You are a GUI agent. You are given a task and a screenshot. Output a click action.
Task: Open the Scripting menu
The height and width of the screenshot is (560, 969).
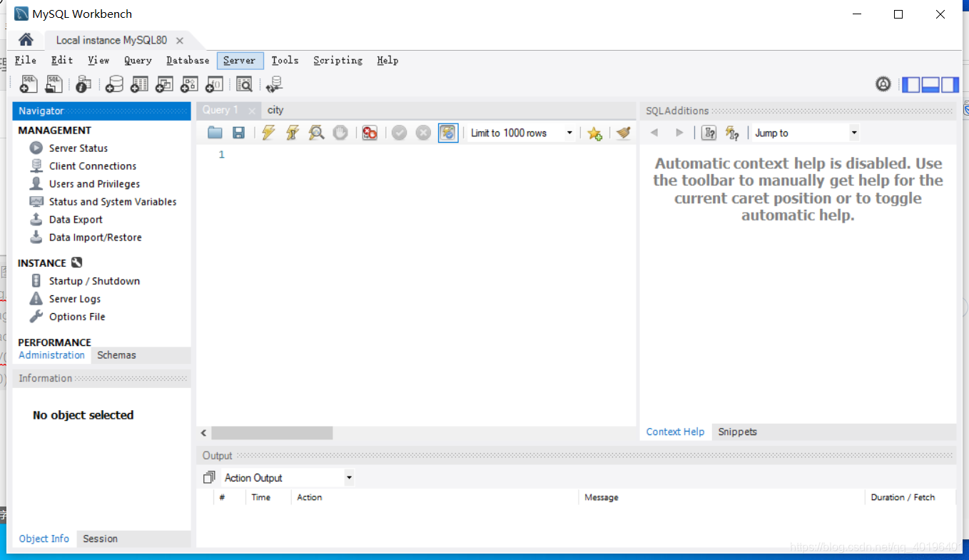pos(338,61)
